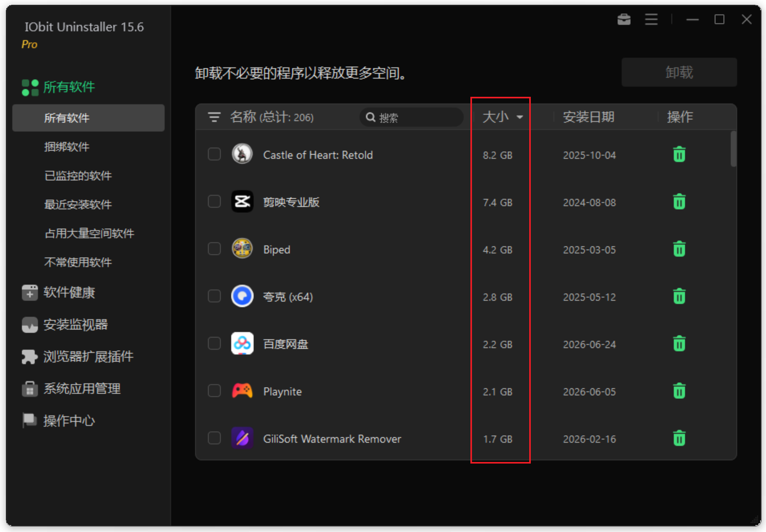Click the 大小 column header text
The image size is (766, 532).
495,117
